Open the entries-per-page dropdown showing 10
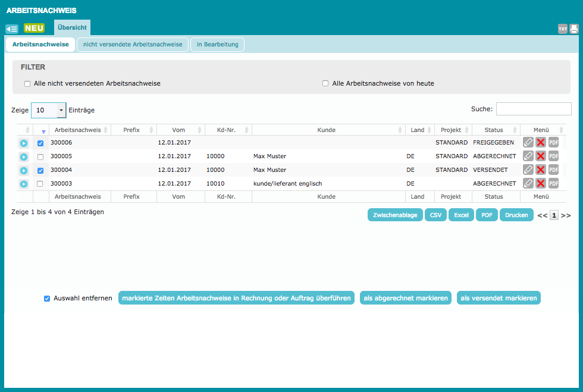Viewport: 583px width, 392px height. (61, 110)
